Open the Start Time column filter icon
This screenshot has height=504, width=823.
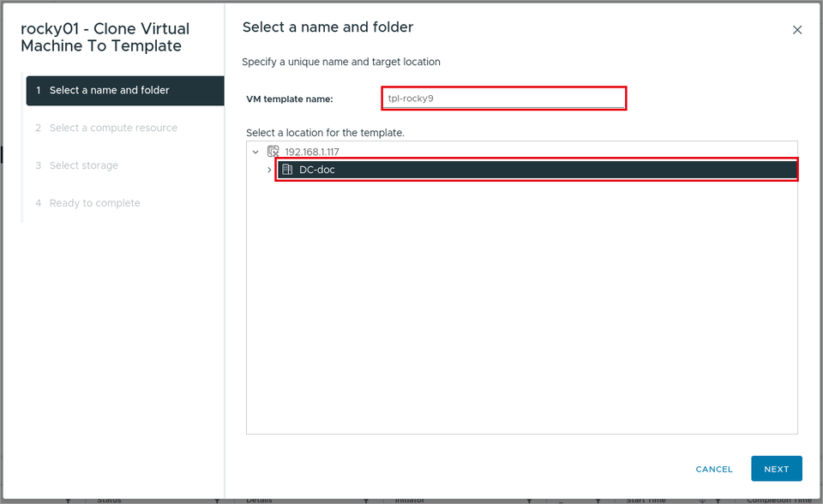click(x=718, y=501)
